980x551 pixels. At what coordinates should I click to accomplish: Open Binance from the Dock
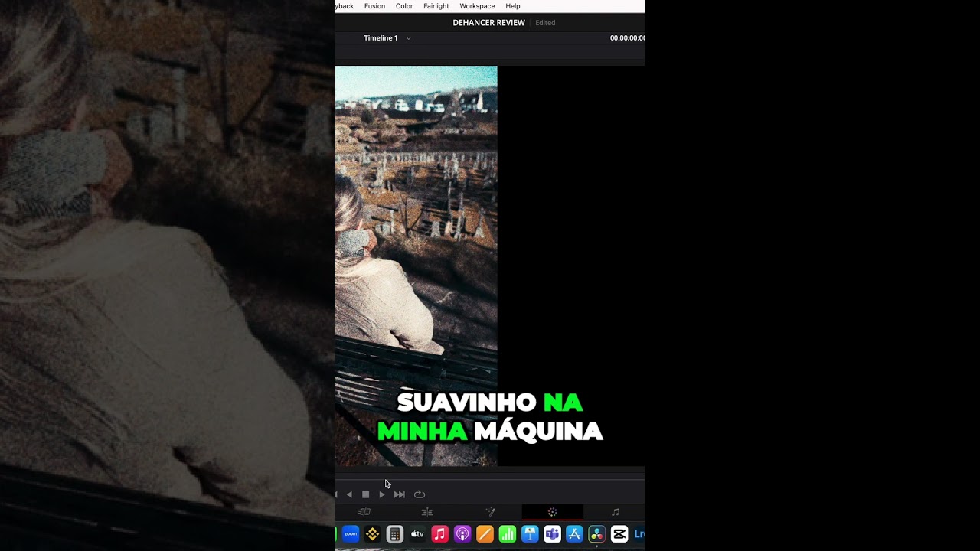[372, 534]
